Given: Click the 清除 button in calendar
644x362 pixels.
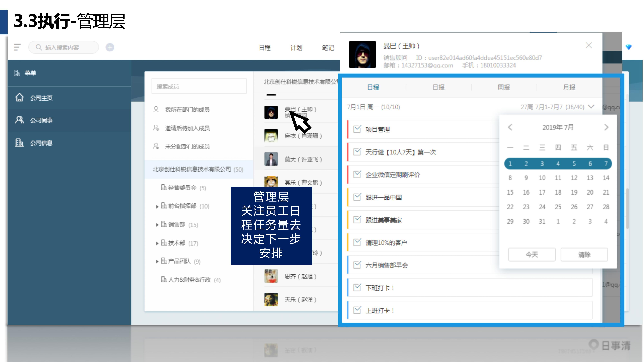Looking at the screenshot, I should pyautogui.click(x=584, y=255).
